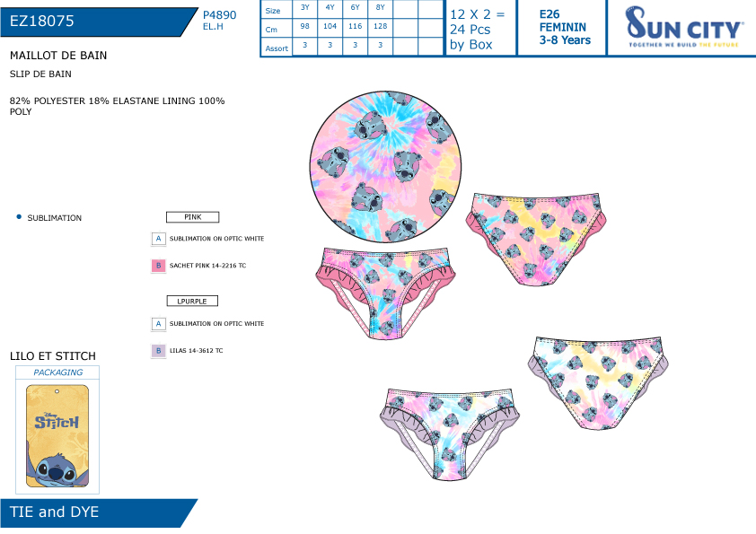Click the circular tie-dye pattern swatch

click(x=385, y=166)
